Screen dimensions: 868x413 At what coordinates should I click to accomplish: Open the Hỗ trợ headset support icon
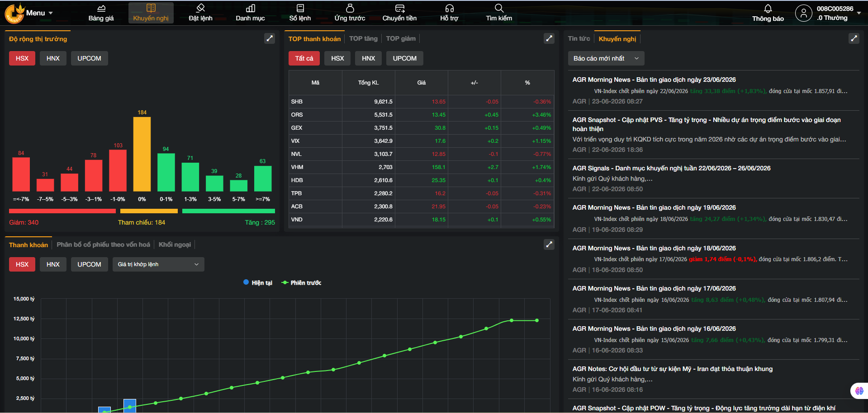[449, 8]
